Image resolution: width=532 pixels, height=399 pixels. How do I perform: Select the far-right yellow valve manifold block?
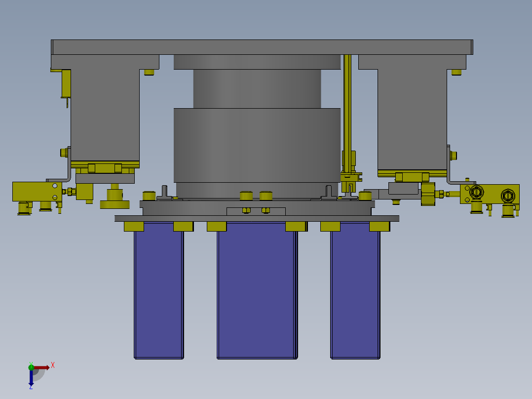(490, 194)
